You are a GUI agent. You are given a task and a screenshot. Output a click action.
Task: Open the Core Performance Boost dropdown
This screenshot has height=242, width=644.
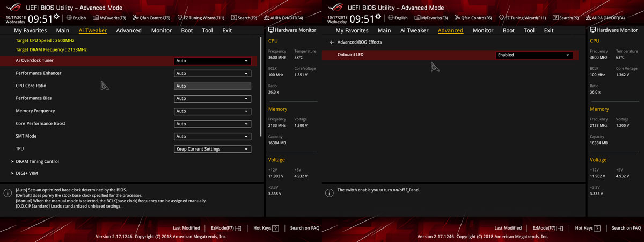coord(213,124)
